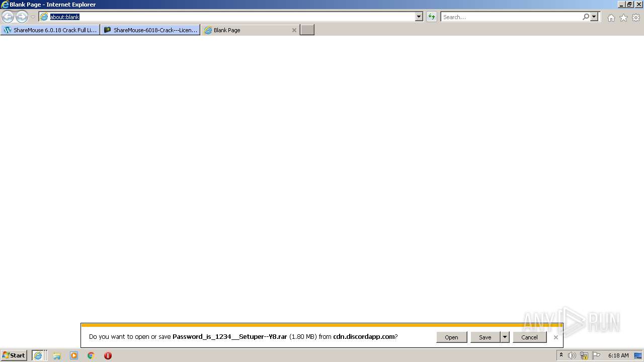Minimize the Internet Explorer window

coord(621,5)
